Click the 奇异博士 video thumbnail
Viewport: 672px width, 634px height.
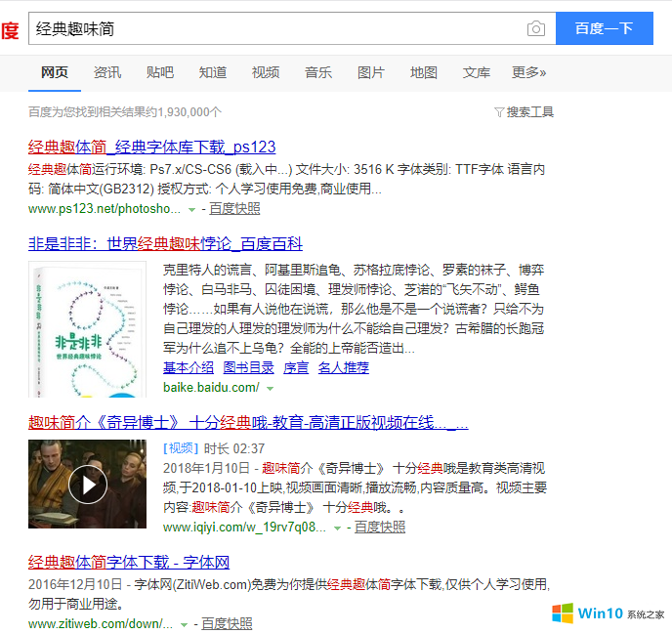(88, 484)
